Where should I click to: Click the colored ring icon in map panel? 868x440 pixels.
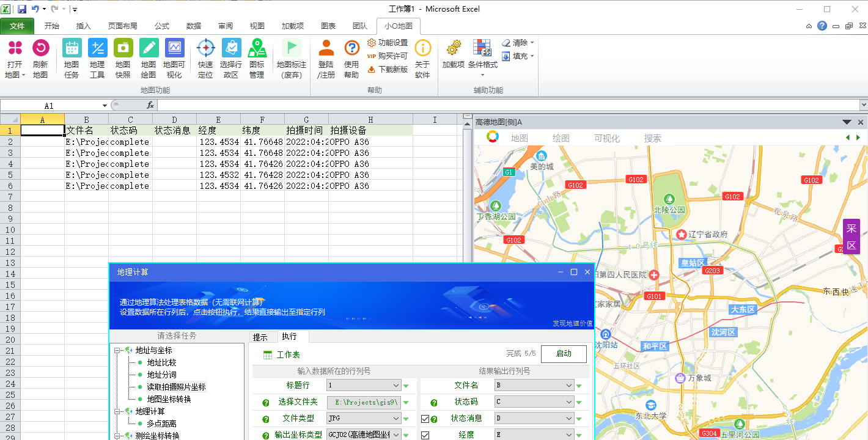coord(493,137)
